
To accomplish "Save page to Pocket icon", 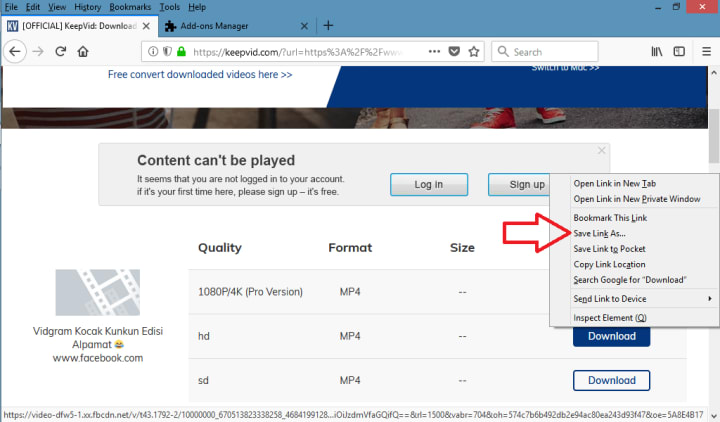I will [454, 51].
